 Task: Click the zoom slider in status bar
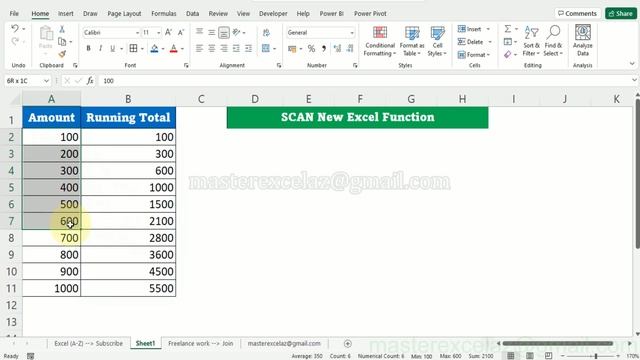[595, 356]
